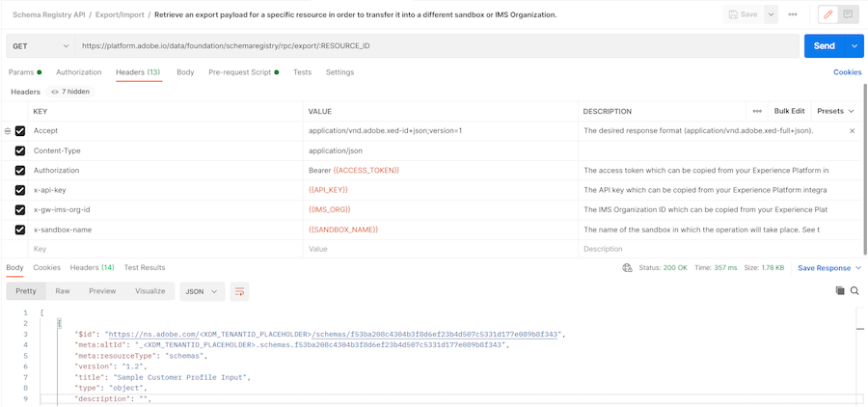The image size is (868, 407).
Task: Open the three-dot more actions menu
Action: [793, 14]
